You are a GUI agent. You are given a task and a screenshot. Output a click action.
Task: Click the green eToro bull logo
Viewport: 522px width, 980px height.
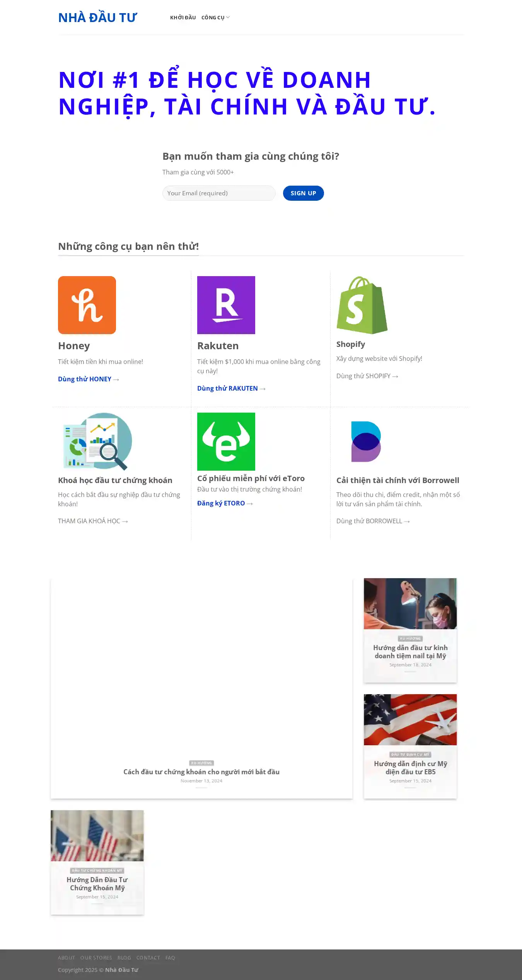coord(226,441)
